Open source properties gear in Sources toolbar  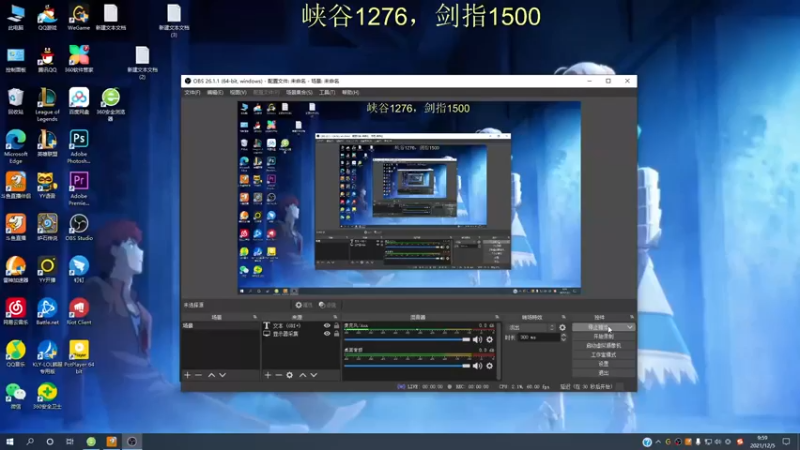click(289, 375)
